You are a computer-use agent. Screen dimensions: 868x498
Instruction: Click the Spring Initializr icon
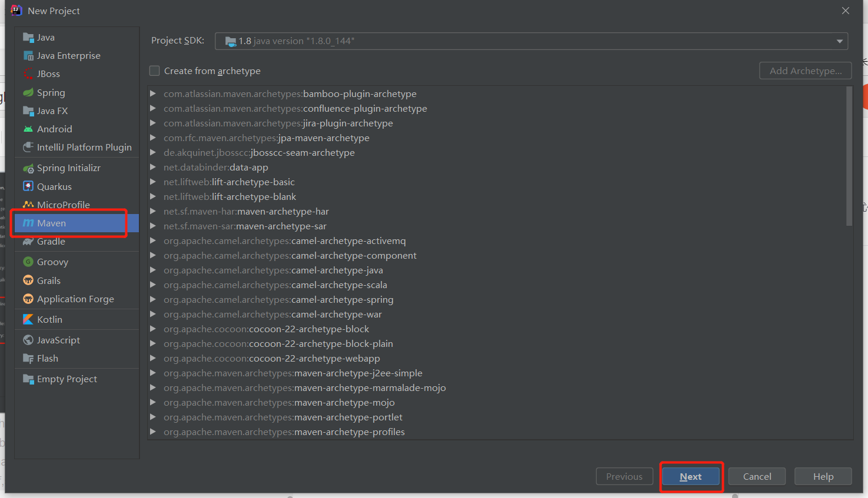tap(28, 168)
